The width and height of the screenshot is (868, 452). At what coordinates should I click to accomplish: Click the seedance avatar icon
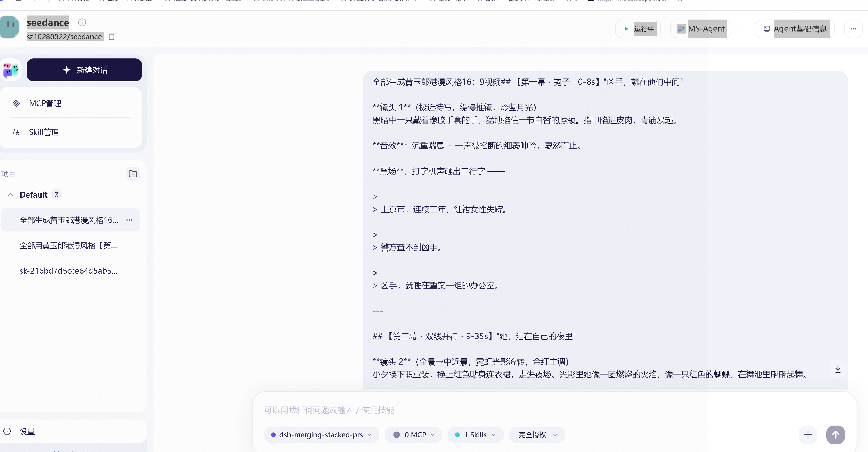(x=10, y=27)
